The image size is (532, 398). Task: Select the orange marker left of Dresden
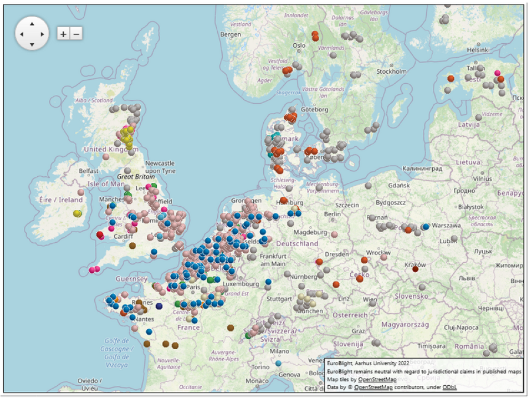(x=319, y=262)
